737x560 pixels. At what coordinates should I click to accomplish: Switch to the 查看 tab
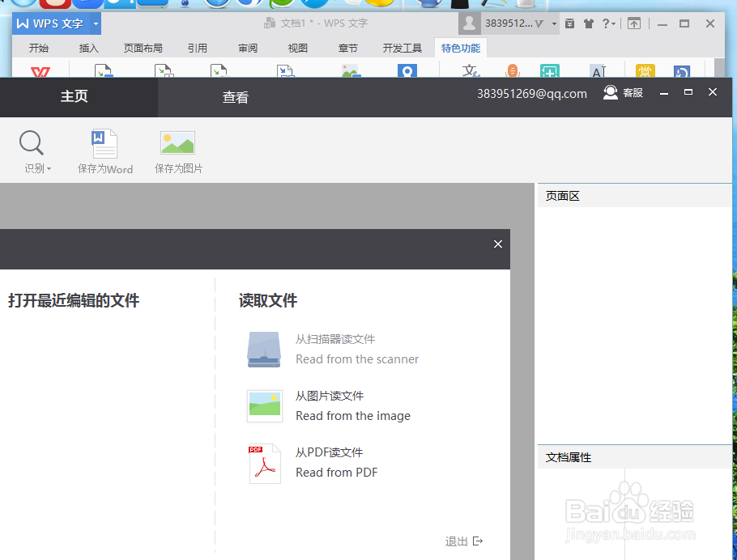tap(235, 96)
